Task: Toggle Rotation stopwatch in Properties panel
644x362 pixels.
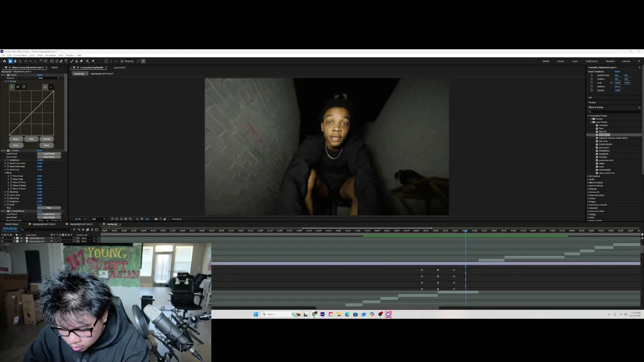Action: (x=592, y=86)
